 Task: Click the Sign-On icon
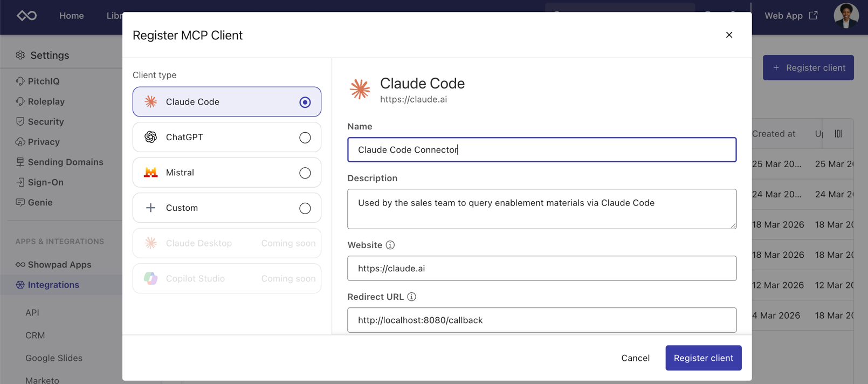[x=20, y=182]
